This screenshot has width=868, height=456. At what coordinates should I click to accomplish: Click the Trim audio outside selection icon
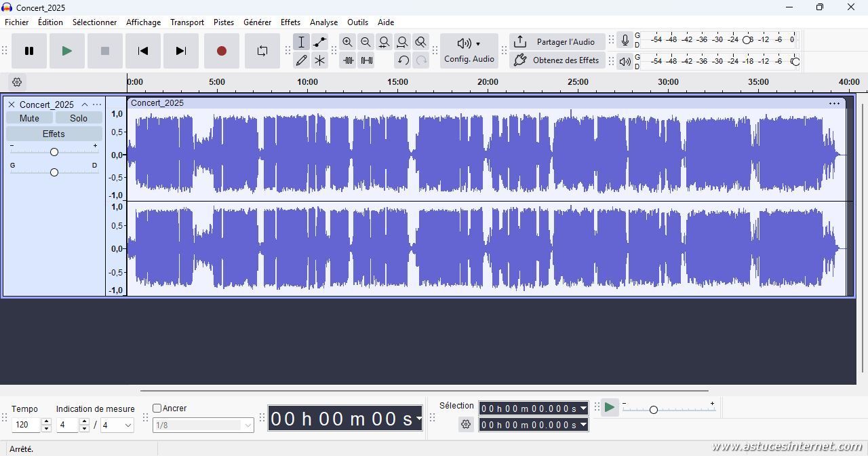(348, 60)
